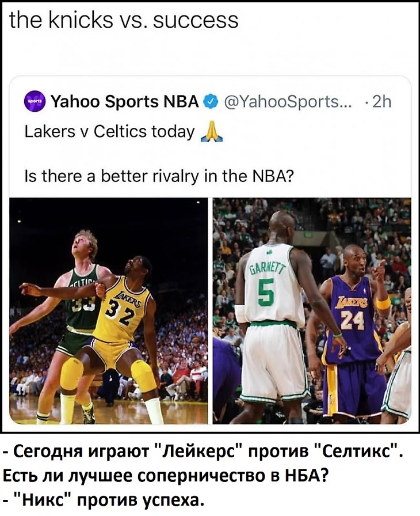Click the number 5 on Garnett's jersey
The width and height of the screenshot is (420, 516).
tap(266, 293)
